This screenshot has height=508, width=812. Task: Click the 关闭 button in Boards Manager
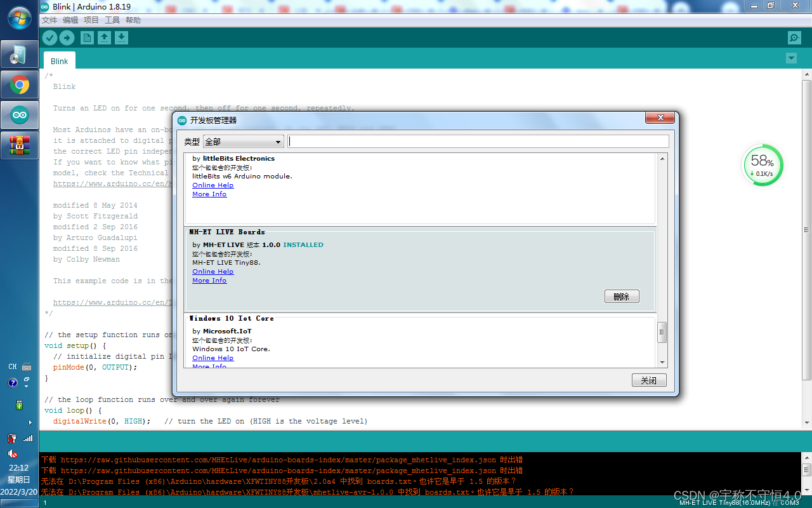(649, 380)
